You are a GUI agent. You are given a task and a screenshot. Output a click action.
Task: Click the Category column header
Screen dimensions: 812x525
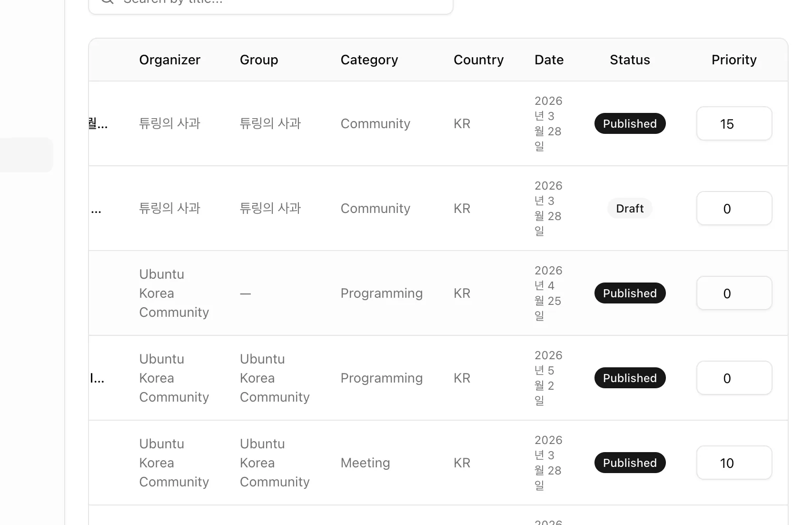(x=369, y=60)
